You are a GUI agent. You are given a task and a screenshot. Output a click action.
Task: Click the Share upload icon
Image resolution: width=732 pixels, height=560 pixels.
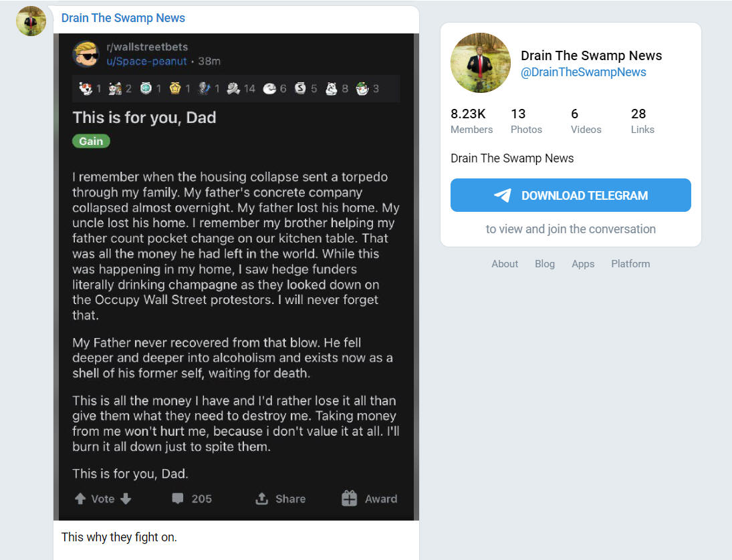[x=262, y=499]
